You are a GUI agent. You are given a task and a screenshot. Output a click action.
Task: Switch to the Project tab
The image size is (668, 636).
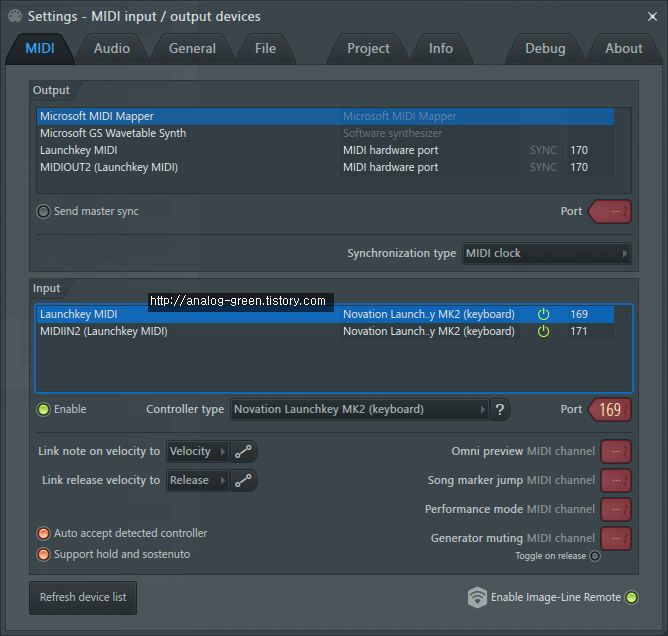[368, 49]
